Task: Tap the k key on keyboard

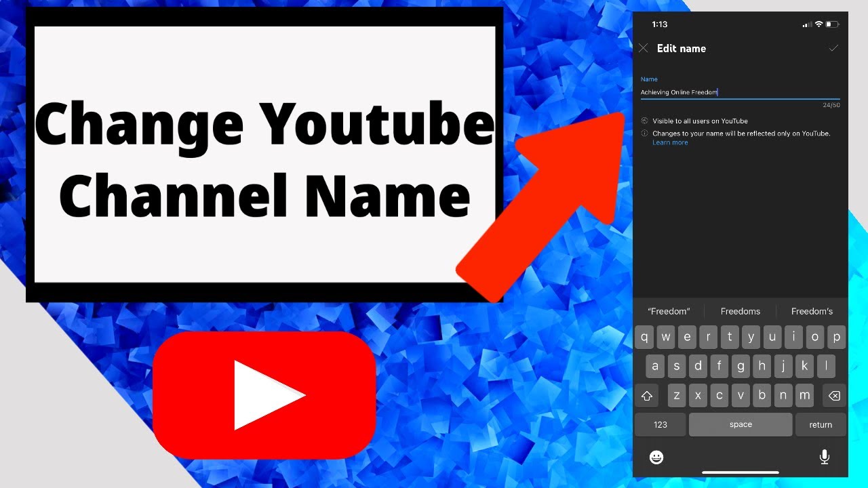Action: tap(804, 366)
